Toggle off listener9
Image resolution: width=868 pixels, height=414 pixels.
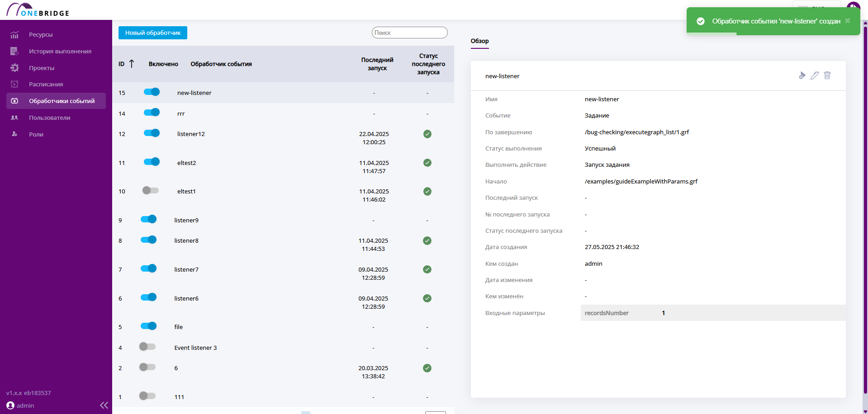coord(148,219)
